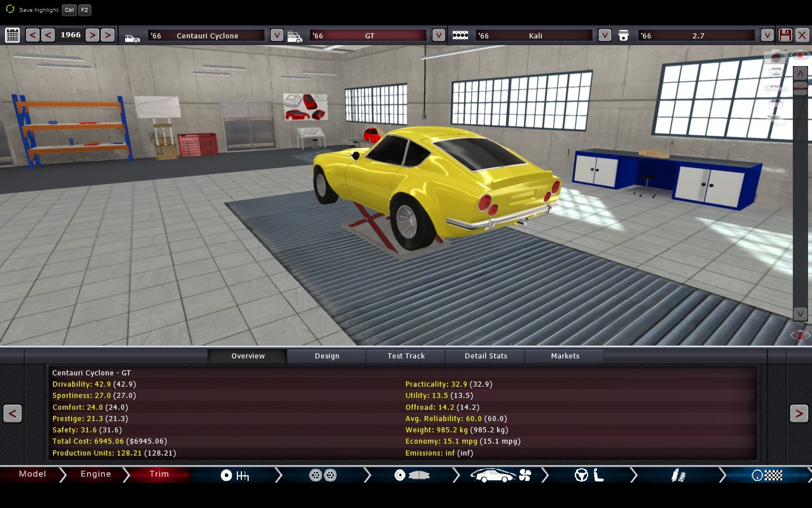Open the calendar icon in top bar

(12, 35)
